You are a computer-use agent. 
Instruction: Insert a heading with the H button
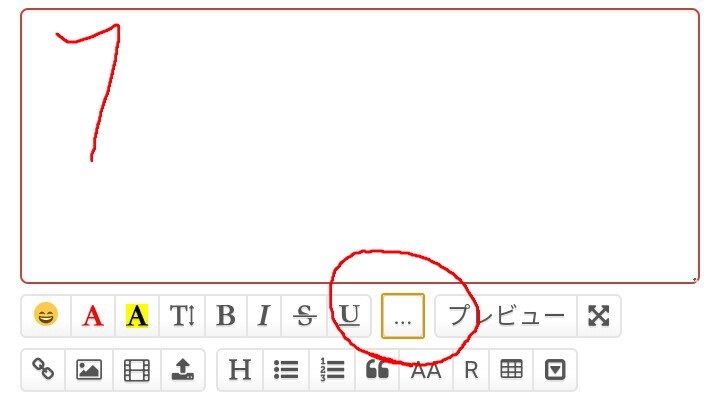[x=240, y=369]
